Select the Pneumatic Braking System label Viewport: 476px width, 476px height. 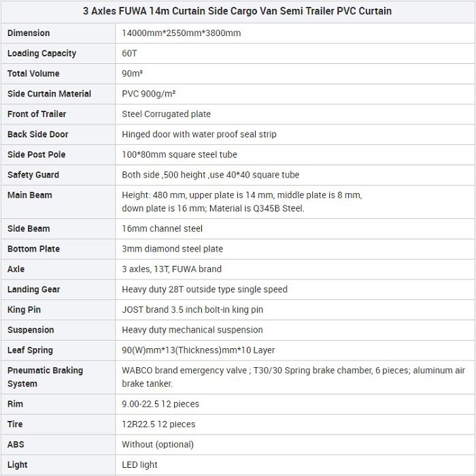[45, 377]
